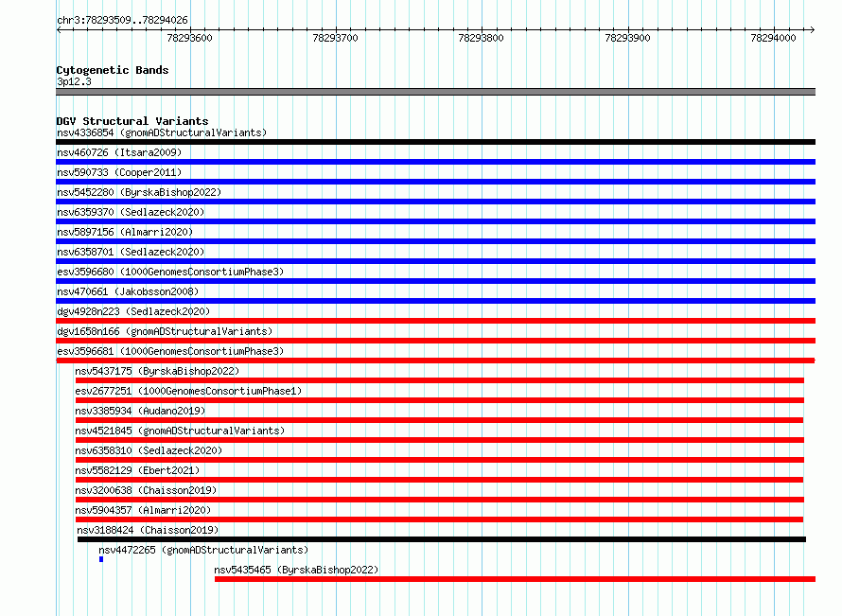Click the blue bar for nsv5897156
842x616 pixels.
point(435,241)
